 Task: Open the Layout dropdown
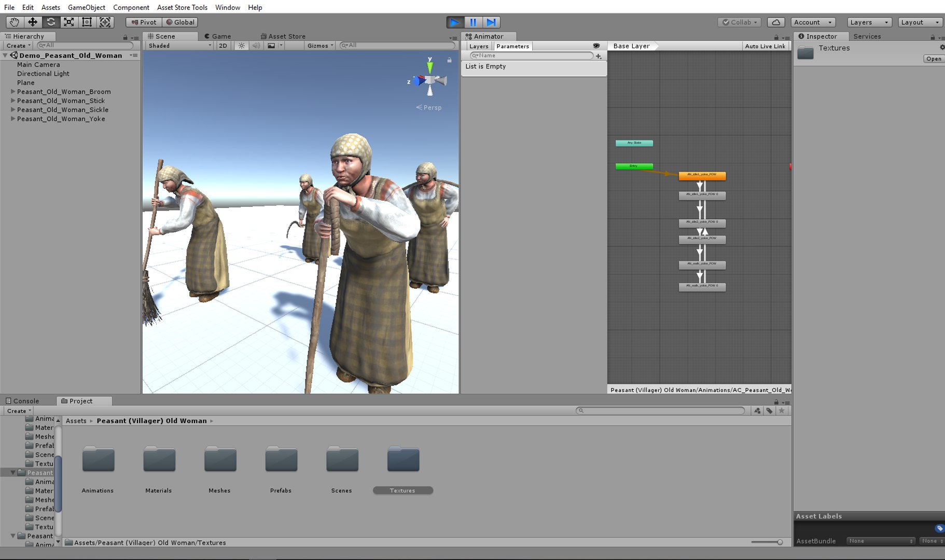(920, 22)
